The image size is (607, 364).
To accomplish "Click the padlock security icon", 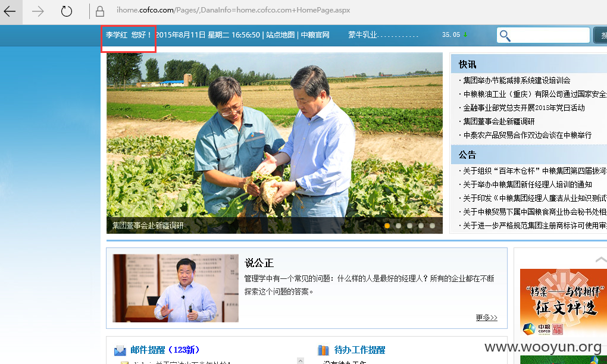I will 100,12.
